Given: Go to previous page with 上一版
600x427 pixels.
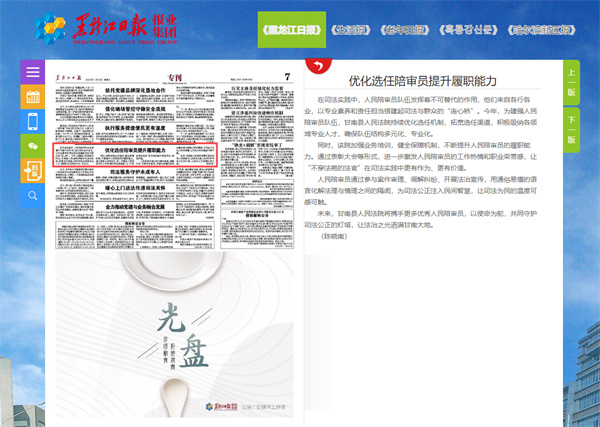Looking at the screenshot, I should coord(571,83).
